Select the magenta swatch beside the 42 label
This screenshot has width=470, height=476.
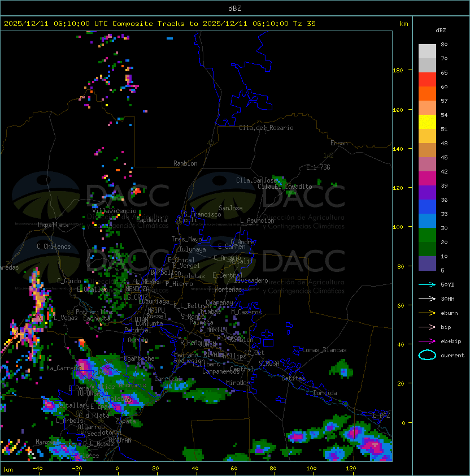tap(427, 179)
